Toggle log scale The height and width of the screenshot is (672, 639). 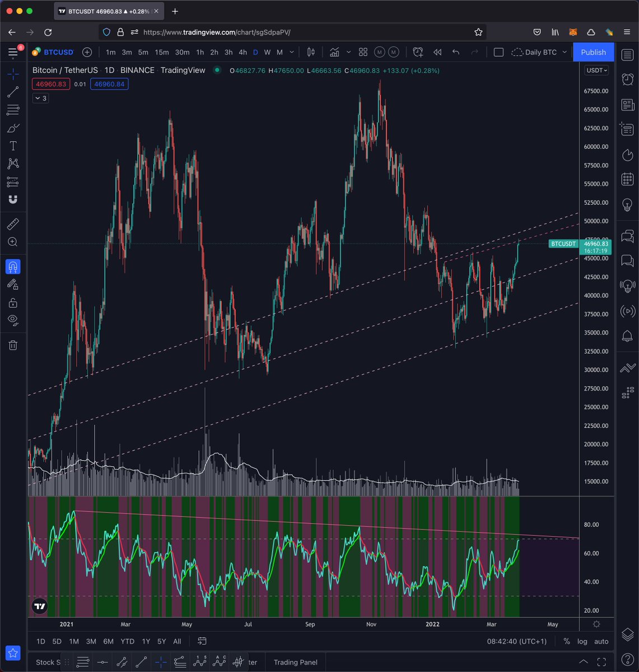[582, 641]
